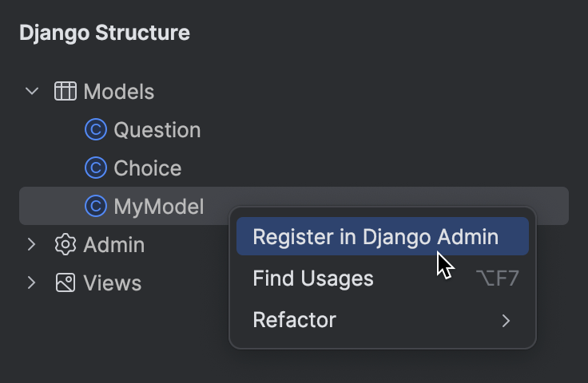The height and width of the screenshot is (383, 588).
Task: Select Find Usages from context menu
Action: click(x=313, y=278)
